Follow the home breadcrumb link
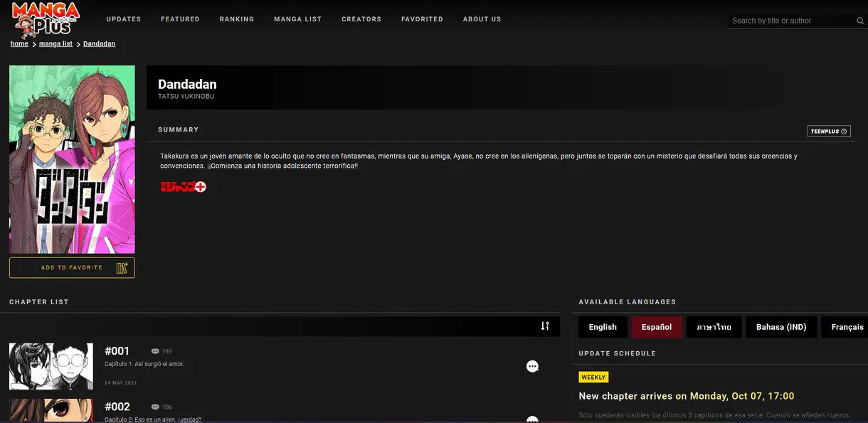Image resolution: width=868 pixels, height=423 pixels. 19,44
